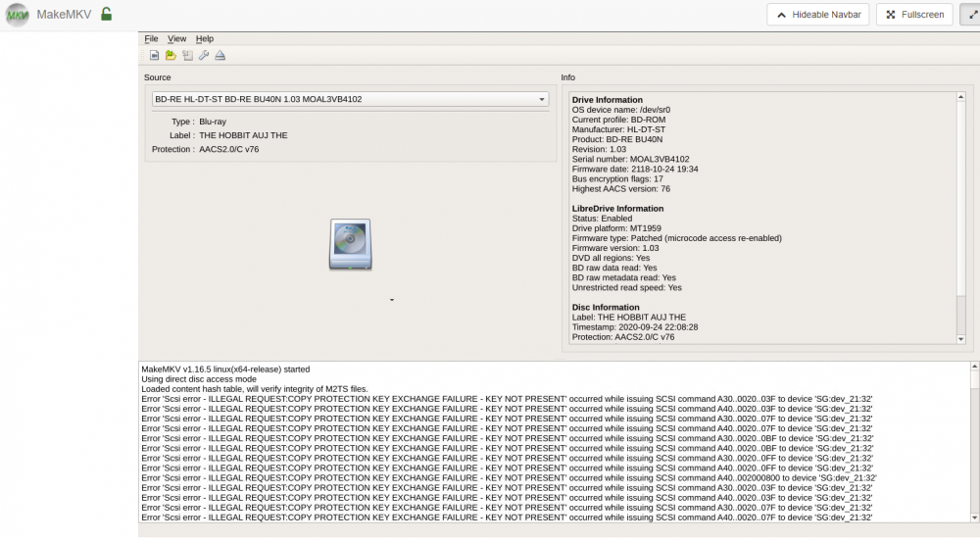Open files toolbar icon in MakeMKV

point(155,56)
